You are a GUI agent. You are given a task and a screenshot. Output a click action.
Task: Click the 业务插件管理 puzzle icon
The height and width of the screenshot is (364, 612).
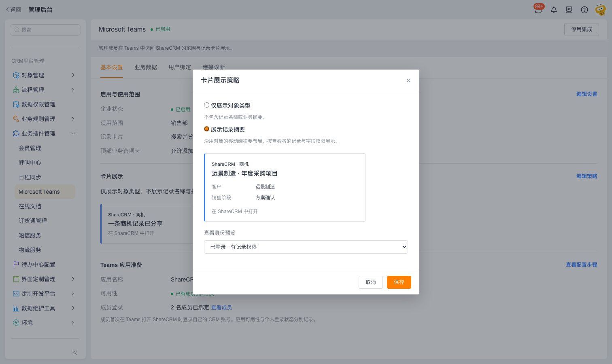coord(16,133)
